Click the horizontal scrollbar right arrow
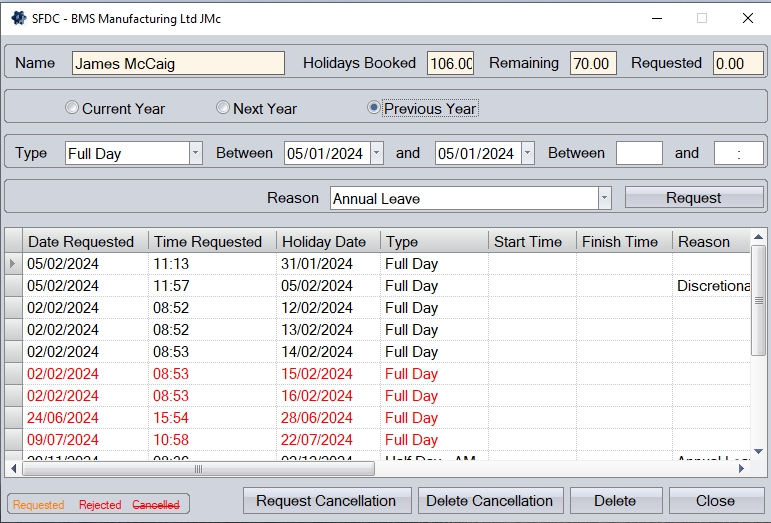The image size is (771, 523). tap(743, 468)
